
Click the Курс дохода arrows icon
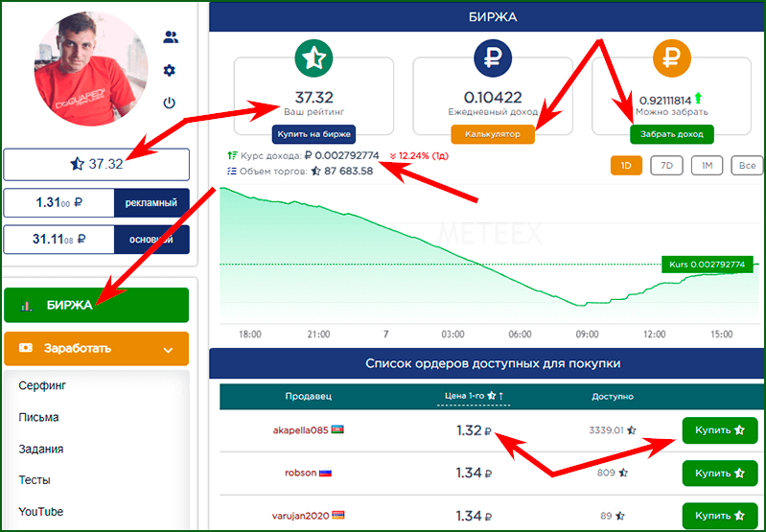pos(233,156)
